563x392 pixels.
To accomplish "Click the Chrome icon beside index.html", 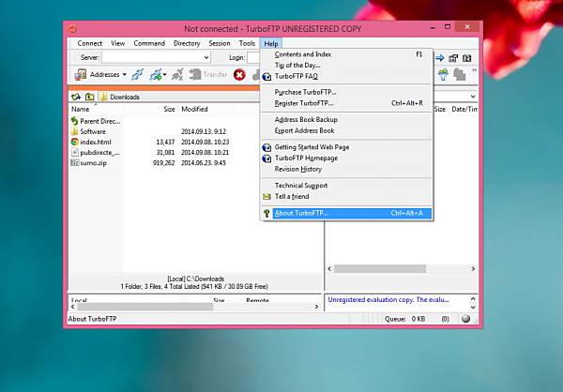I will click(74, 142).
